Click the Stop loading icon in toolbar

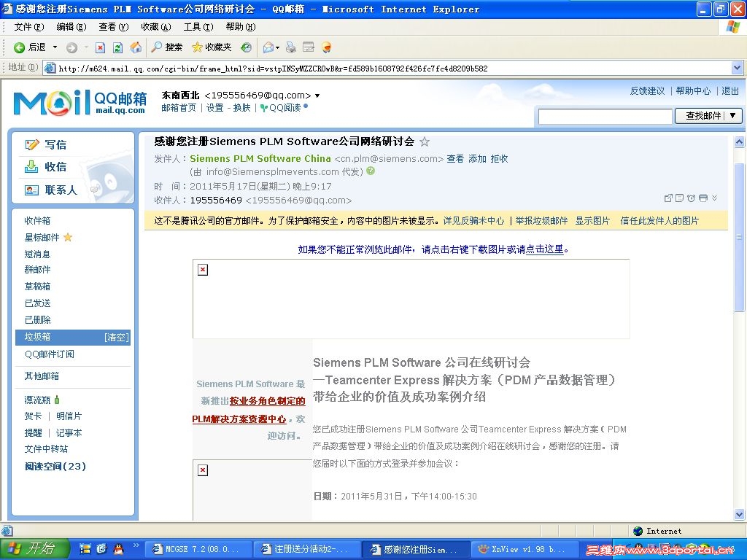tap(100, 47)
